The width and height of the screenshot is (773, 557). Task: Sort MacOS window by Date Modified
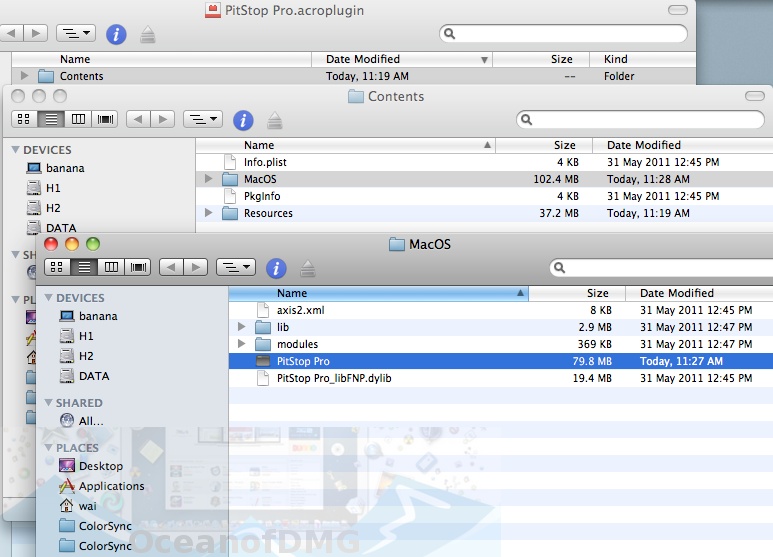point(700,293)
